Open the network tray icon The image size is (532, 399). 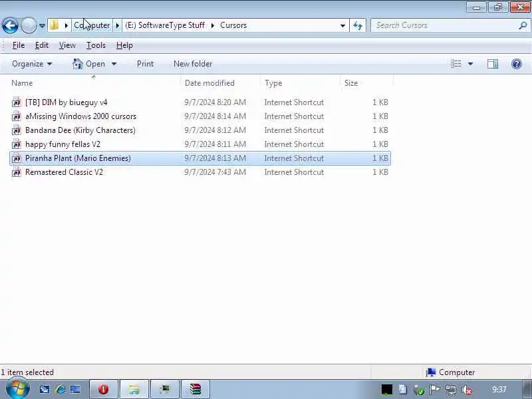[451, 390]
